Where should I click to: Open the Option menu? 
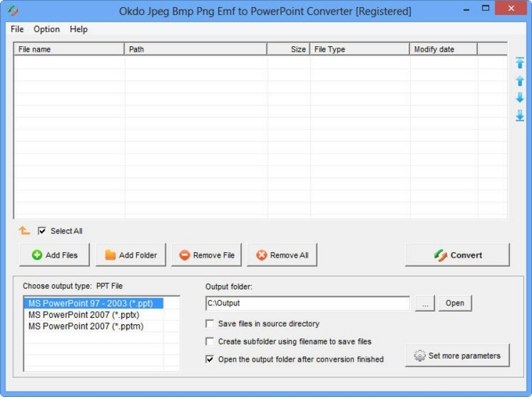46,29
